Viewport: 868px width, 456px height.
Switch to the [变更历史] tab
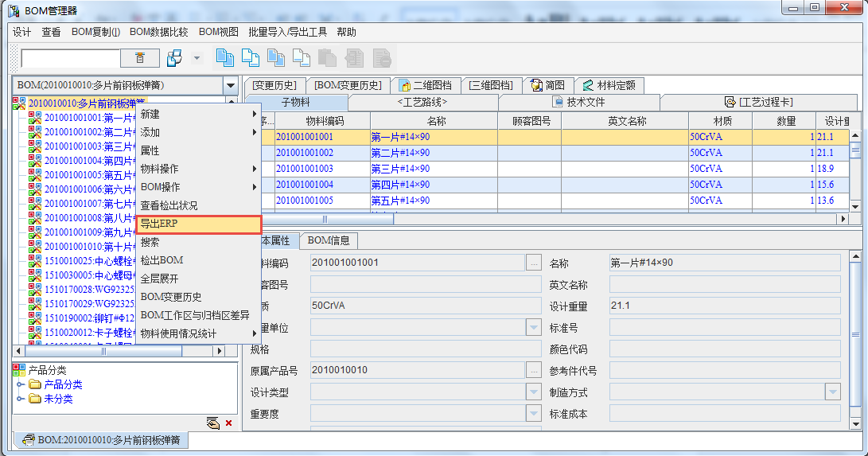pyautogui.click(x=274, y=85)
